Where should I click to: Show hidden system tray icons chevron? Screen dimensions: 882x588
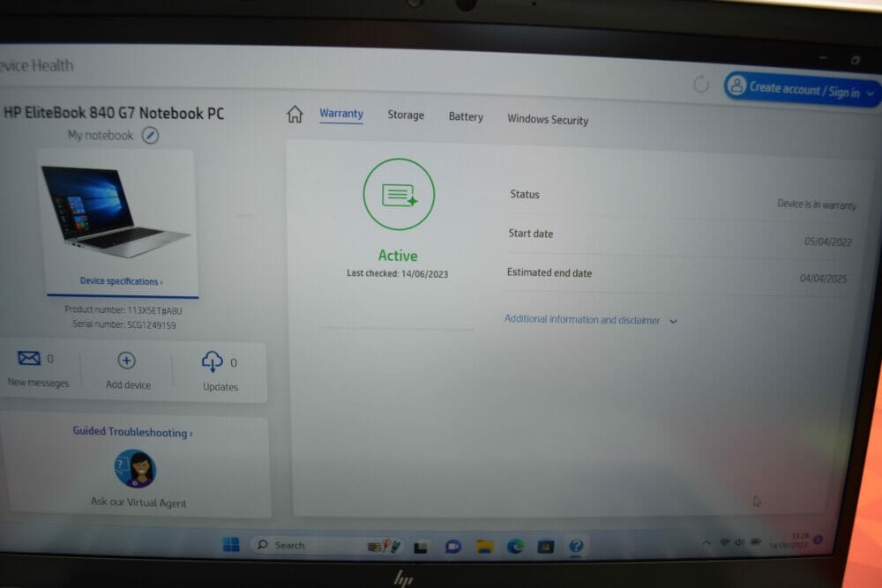706,542
